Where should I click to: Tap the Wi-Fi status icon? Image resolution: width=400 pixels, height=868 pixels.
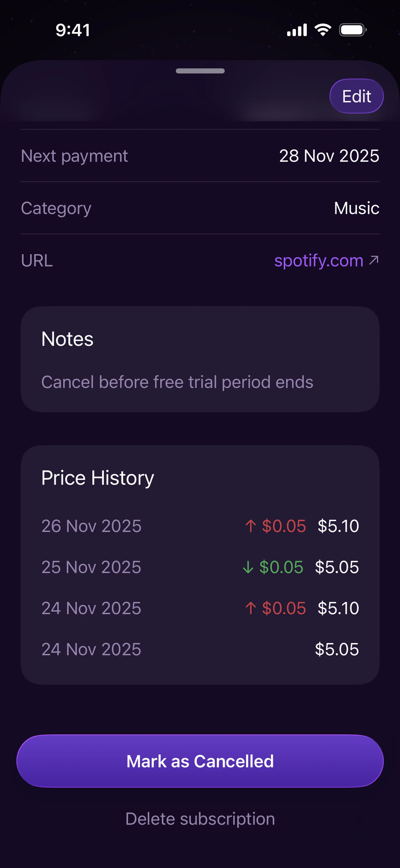point(323,30)
